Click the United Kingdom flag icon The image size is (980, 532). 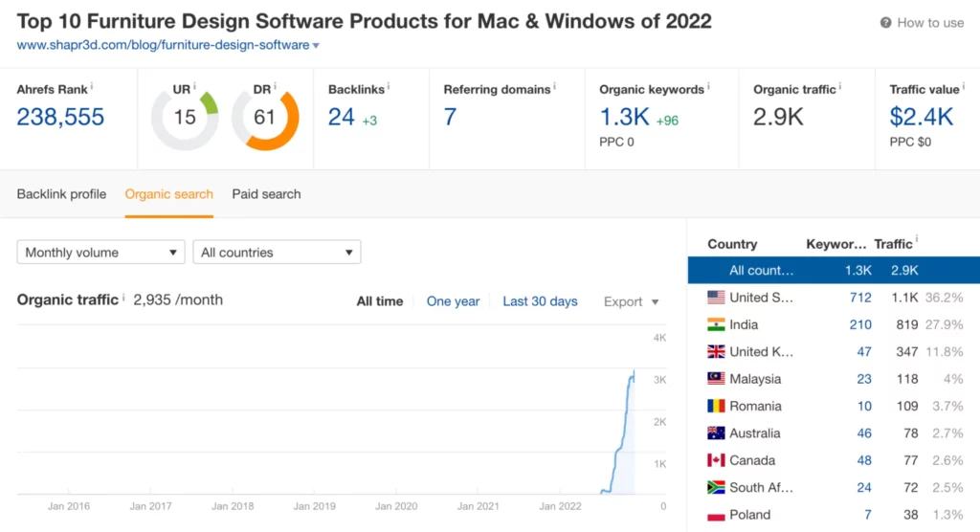716,352
